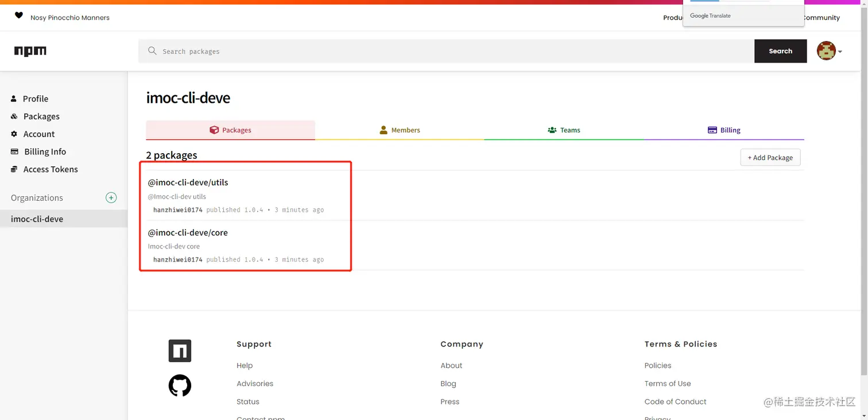868x420 pixels.
Task: Open the Status footer link
Action: pyautogui.click(x=248, y=402)
